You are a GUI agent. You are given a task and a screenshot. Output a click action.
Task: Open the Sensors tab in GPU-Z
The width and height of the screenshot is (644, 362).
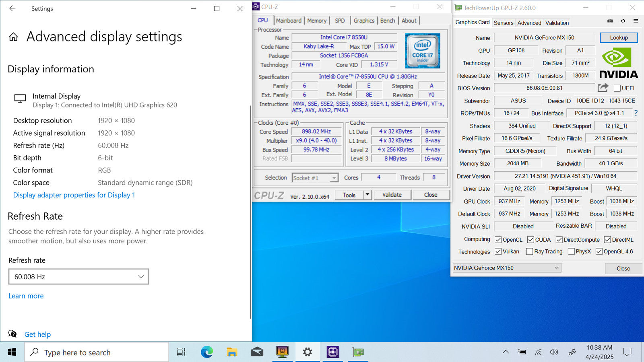coord(503,23)
